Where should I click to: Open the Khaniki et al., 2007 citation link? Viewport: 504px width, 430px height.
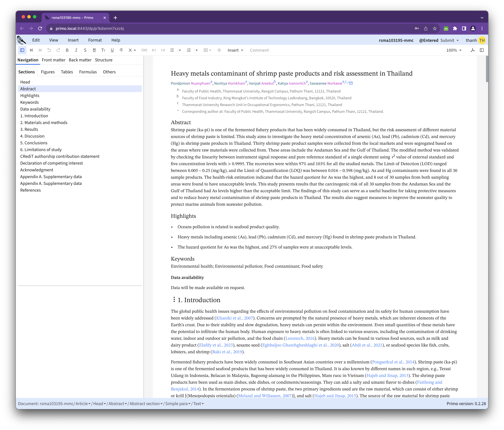pyautogui.click(x=235, y=318)
